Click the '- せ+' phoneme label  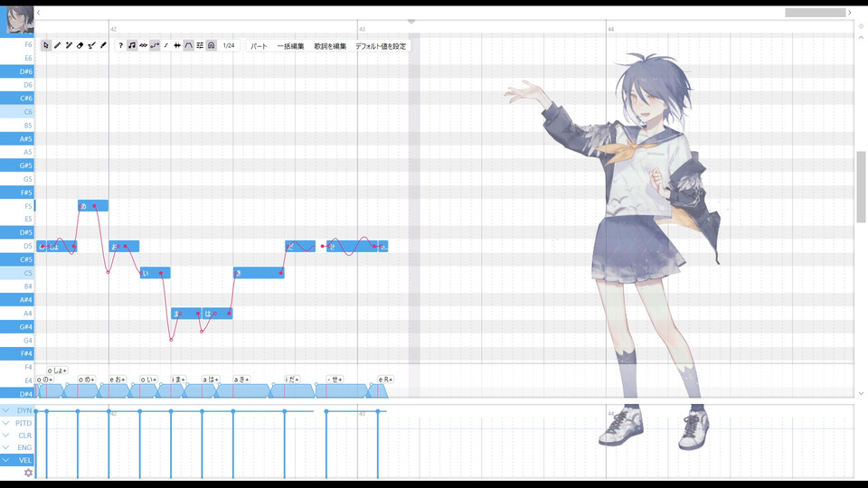point(335,380)
